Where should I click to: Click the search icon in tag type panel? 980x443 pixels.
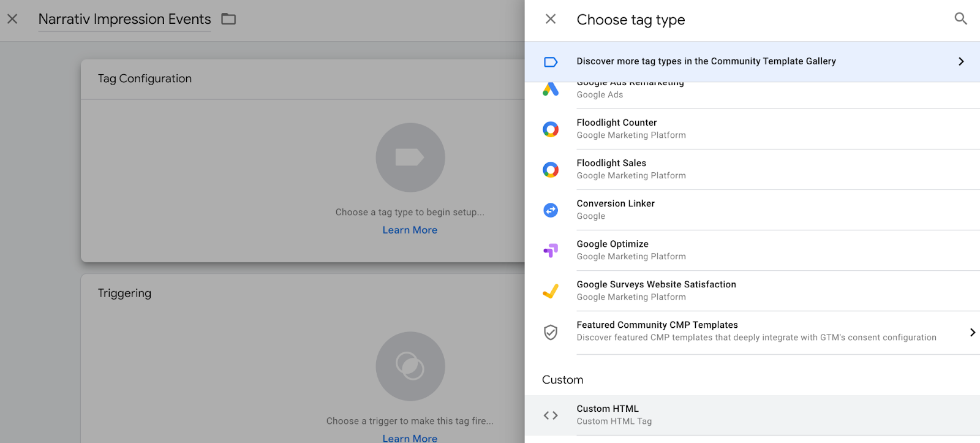[x=960, y=19]
